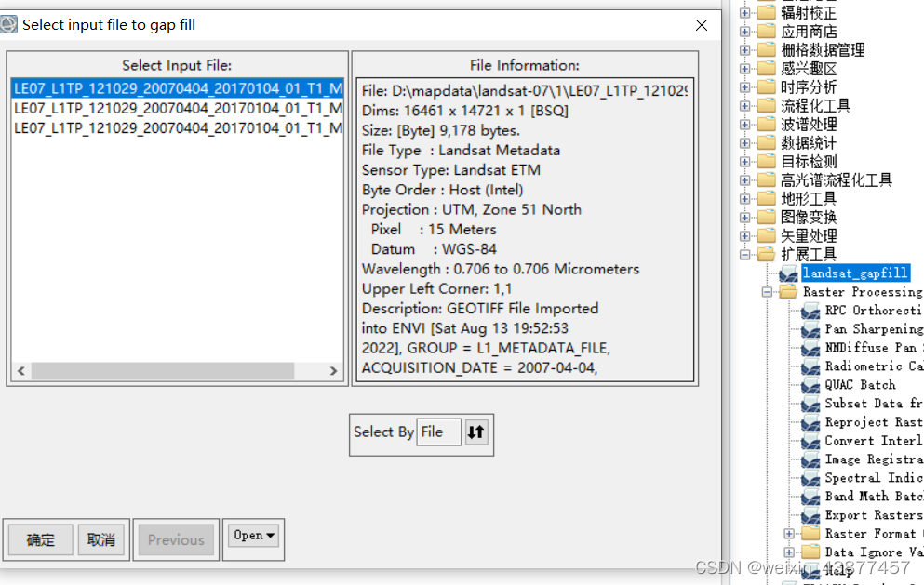This screenshot has width=924, height=585.
Task: Click the file list right scroll arrow
Action: click(333, 370)
